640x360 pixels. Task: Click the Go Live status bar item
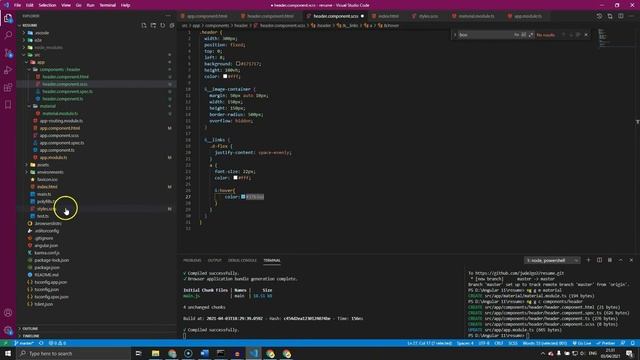[582, 343]
